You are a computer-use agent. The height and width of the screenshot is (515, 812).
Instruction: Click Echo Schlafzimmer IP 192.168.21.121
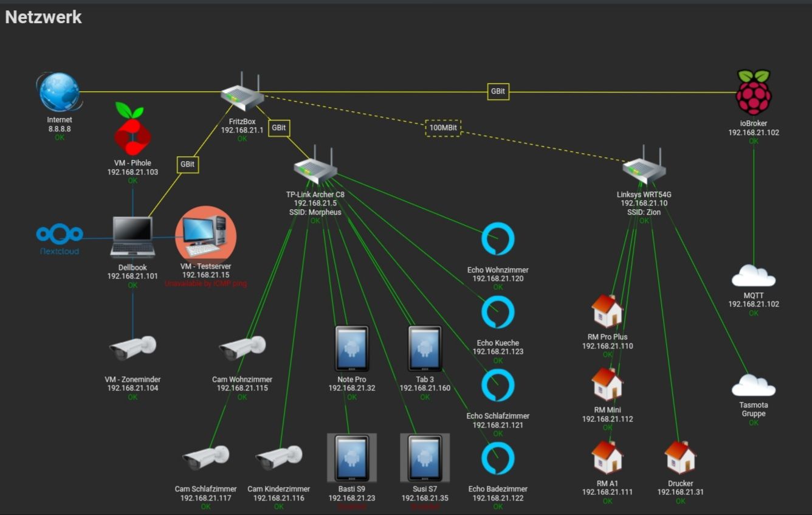click(498, 425)
